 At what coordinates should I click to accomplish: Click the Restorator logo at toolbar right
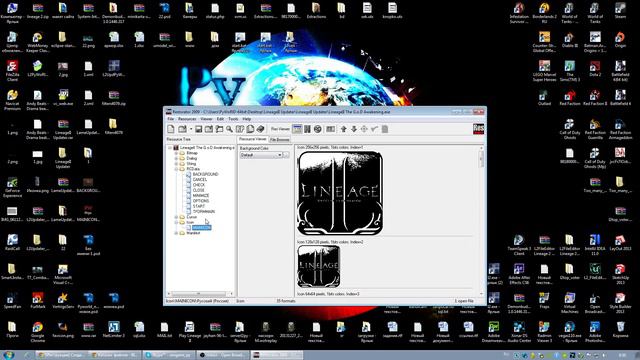pos(478,129)
